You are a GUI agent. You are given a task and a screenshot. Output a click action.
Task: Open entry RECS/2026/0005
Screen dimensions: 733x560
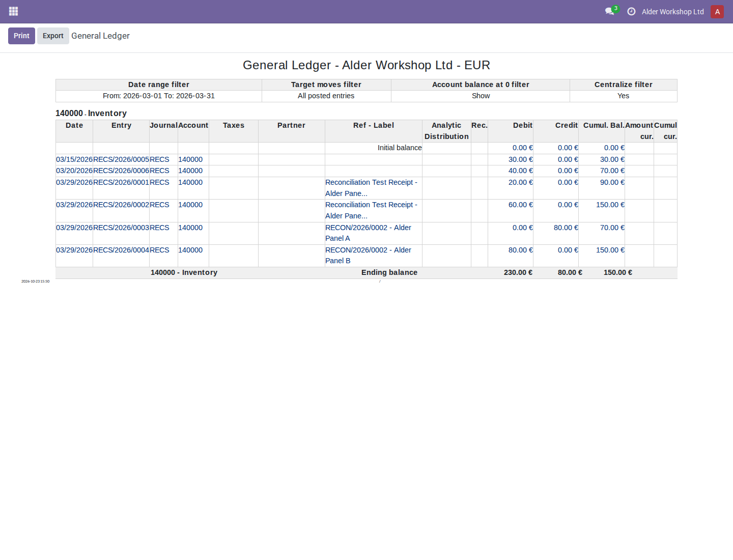(x=121, y=159)
